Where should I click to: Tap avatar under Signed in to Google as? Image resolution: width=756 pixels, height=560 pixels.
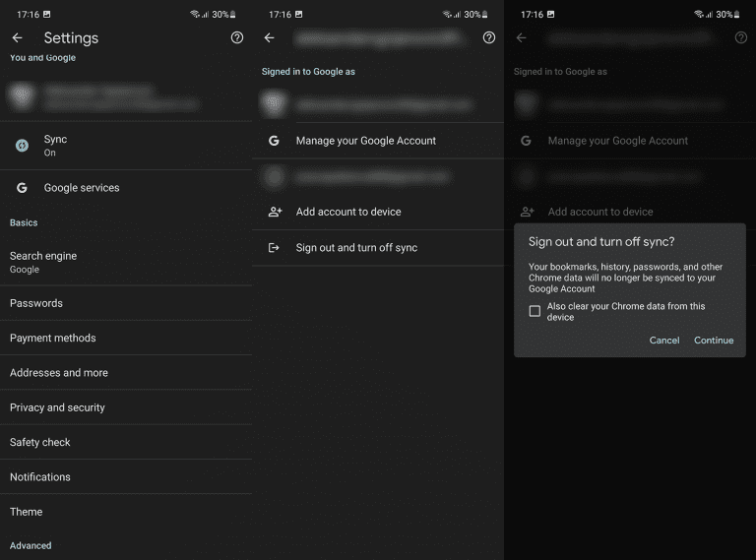coord(274,103)
